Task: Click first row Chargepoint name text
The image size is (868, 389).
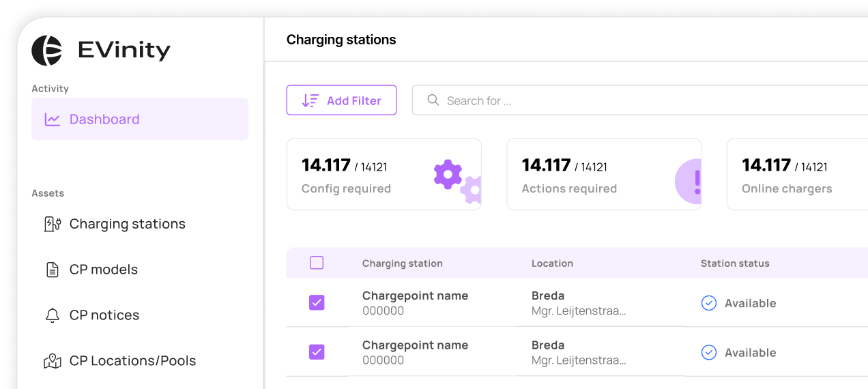Action: pyautogui.click(x=415, y=296)
